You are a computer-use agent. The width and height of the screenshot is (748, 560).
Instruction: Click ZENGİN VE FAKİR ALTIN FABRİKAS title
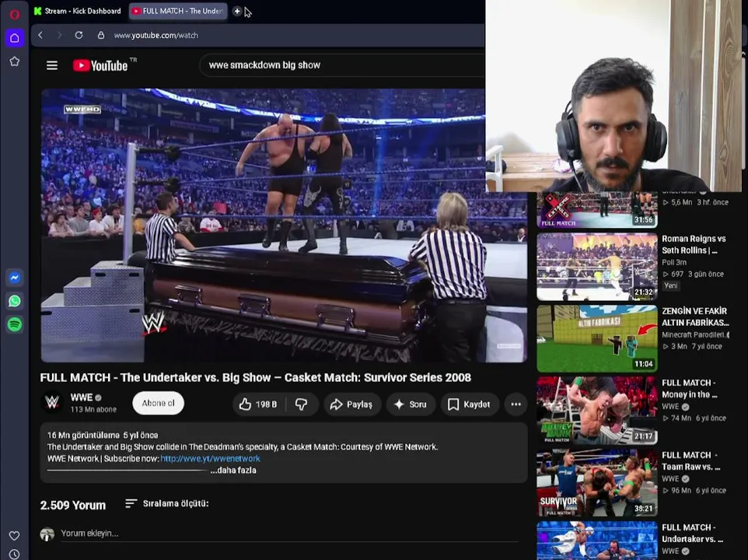tap(695, 317)
